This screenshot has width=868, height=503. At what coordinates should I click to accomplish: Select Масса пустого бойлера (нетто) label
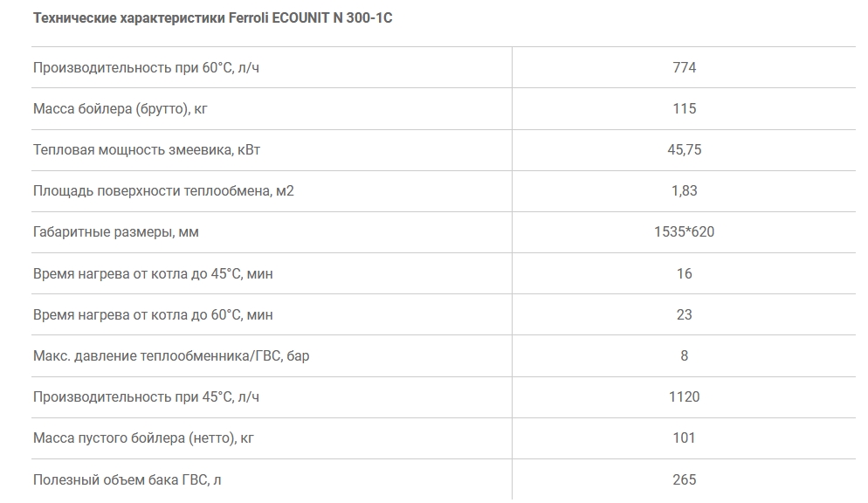(143, 438)
